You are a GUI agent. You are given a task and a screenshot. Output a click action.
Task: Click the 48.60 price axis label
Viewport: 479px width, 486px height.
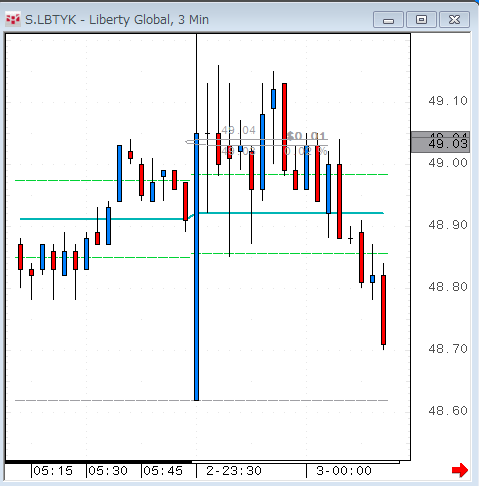pos(448,411)
